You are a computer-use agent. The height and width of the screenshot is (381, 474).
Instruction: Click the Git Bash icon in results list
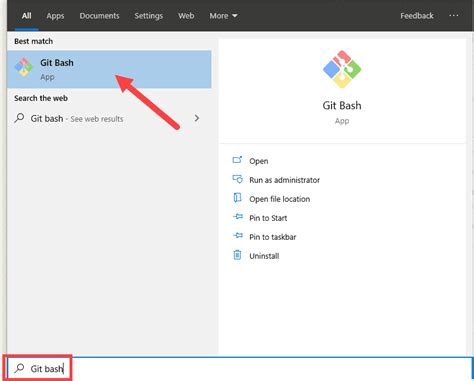pyautogui.click(x=24, y=67)
